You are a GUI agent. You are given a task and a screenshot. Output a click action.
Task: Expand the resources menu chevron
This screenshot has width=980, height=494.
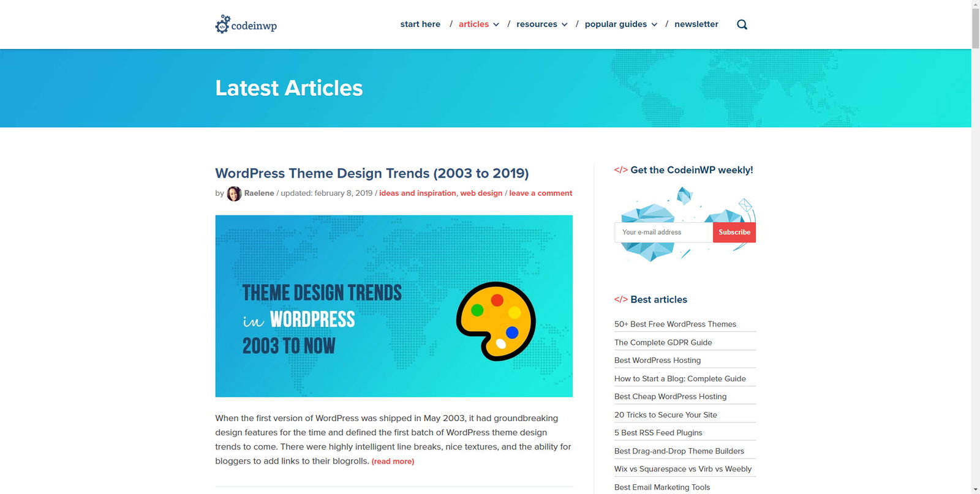click(564, 24)
